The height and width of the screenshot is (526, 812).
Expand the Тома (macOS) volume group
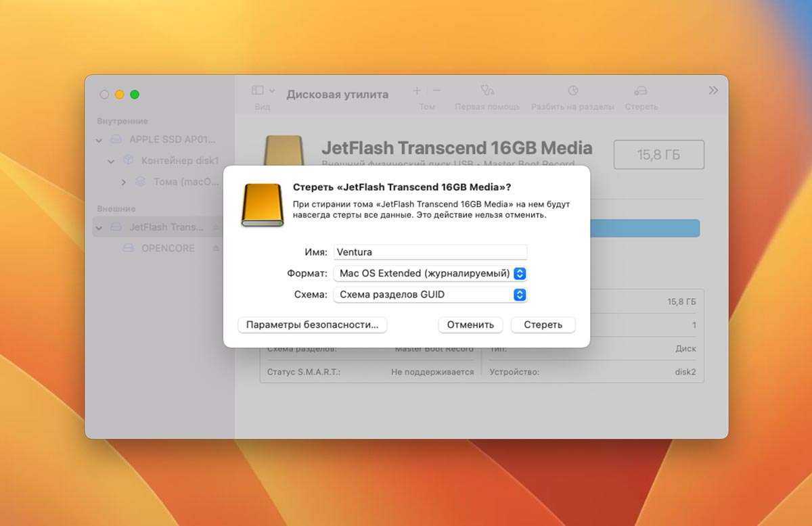coord(123,182)
